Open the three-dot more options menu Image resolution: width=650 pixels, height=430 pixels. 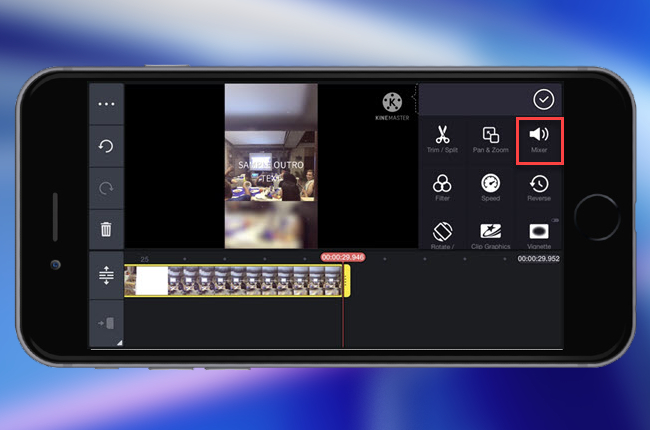click(x=106, y=104)
